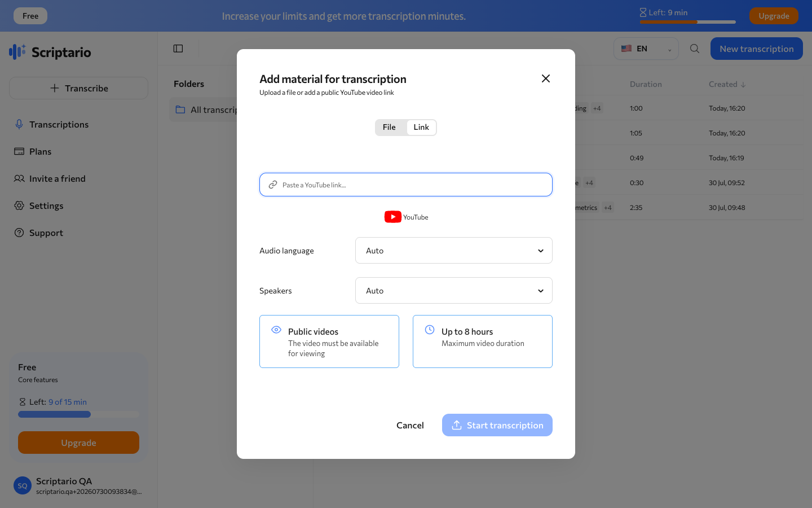
Task: Click the orange Upgrade button in top banner
Action: pos(774,16)
